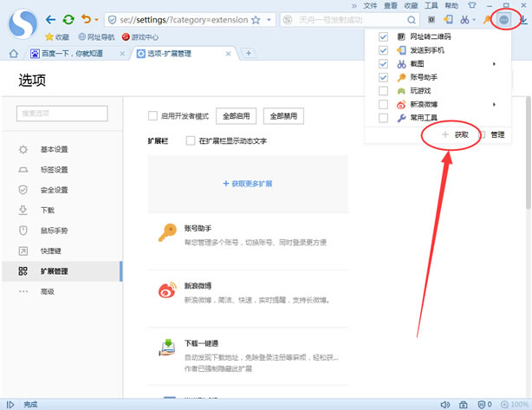Open the 收藏 favorites bar item
Image resolution: width=532 pixels, height=410 pixels.
[57, 36]
